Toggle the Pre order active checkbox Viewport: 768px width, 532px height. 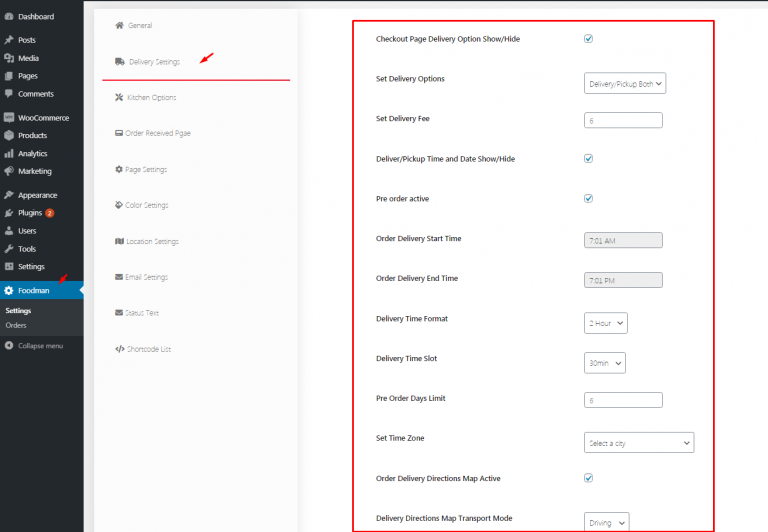click(x=588, y=198)
